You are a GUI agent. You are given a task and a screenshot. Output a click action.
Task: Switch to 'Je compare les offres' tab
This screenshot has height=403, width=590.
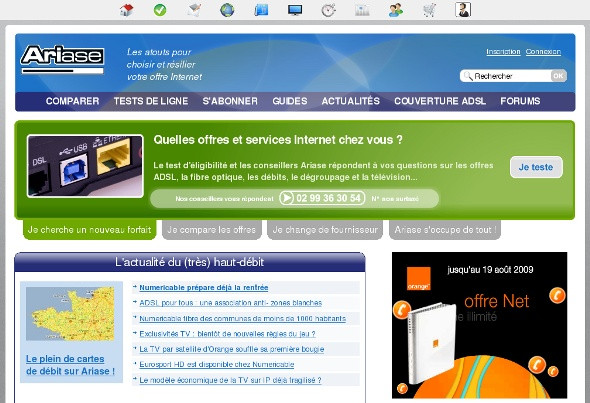[x=211, y=230]
